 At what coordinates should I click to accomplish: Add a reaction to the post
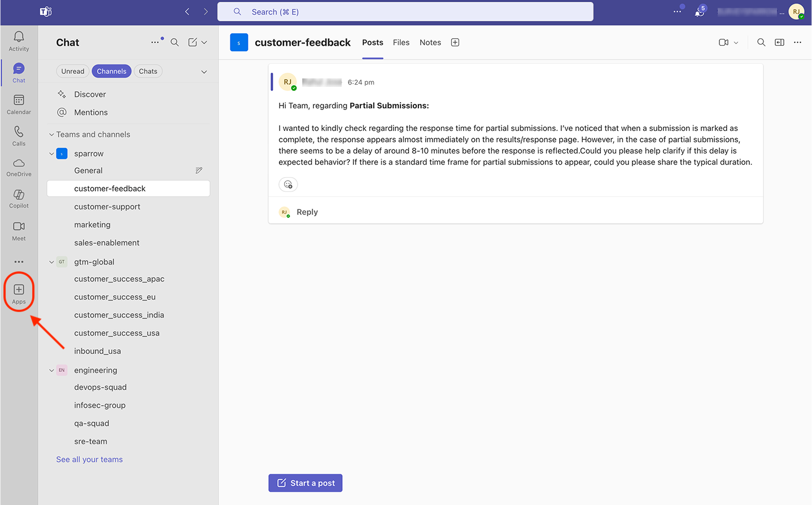click(288, 185)
